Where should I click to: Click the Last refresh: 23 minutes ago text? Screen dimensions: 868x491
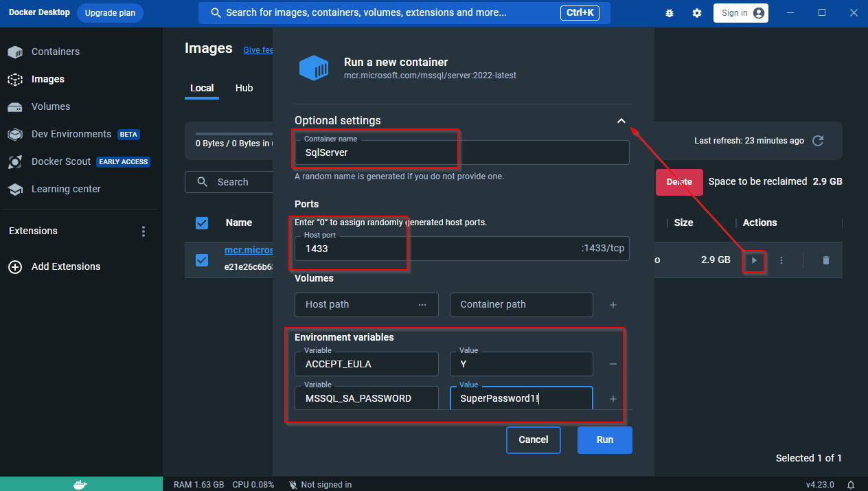749,141
